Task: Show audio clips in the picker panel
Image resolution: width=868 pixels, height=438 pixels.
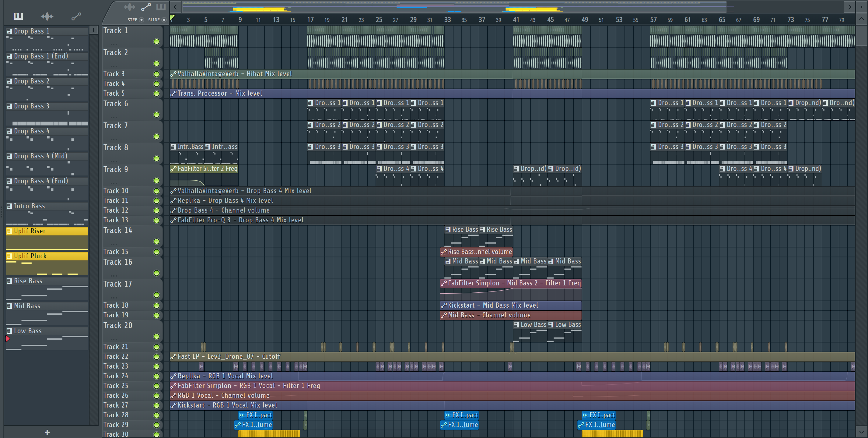Action: (47, 16)
